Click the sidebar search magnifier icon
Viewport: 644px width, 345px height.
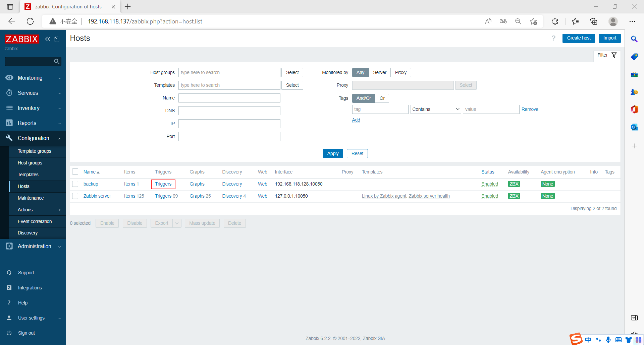(x=57, y=61)
